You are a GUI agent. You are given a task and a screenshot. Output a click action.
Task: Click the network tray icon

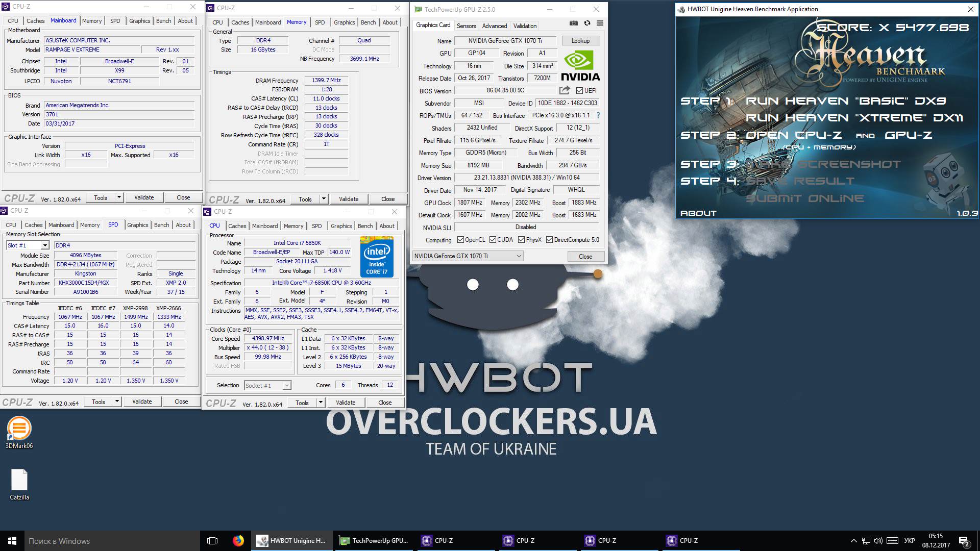point(866,541)
